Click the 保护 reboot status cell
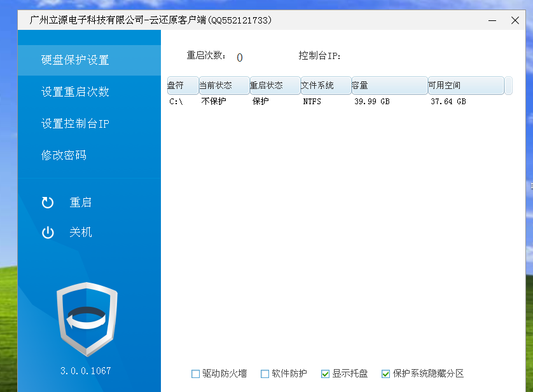Image resolution: width=533 pixels, height=392 pixels. 261,102
